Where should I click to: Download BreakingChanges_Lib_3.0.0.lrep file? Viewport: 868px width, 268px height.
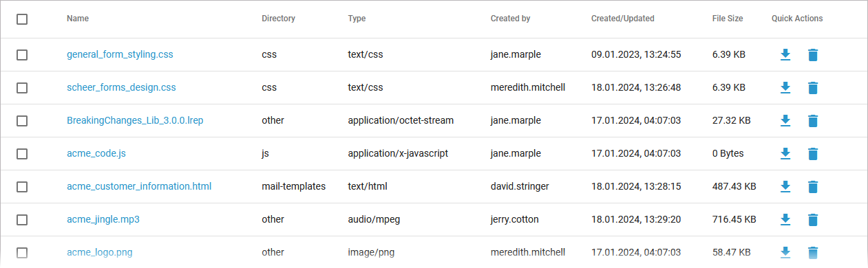(785, 121)
